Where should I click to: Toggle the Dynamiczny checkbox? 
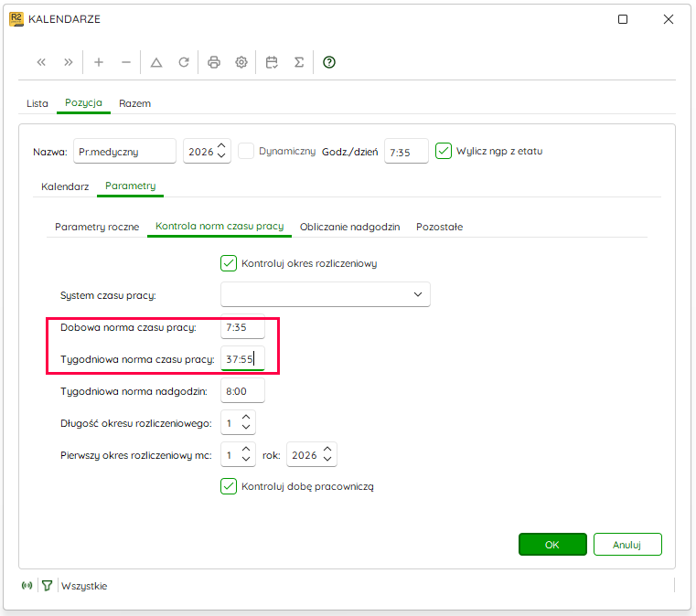(x=246, y=151)
